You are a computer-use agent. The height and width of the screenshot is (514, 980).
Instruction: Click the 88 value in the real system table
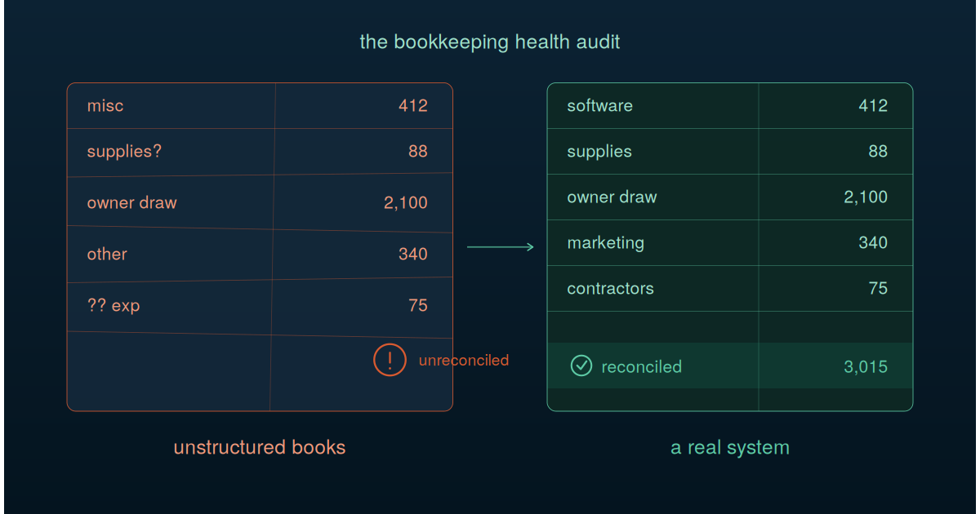click(878, 152)
